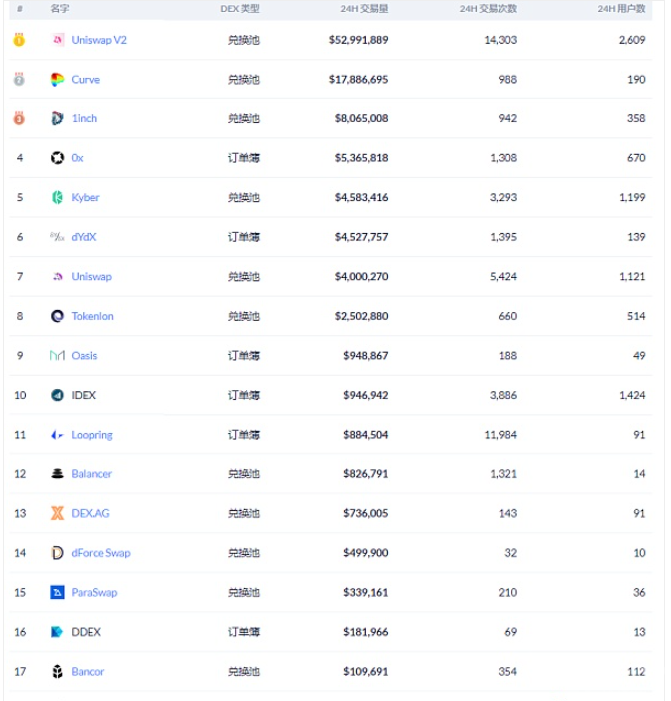
Task: Click the DEX.AG orange X icon
Action: pos(57,513)
